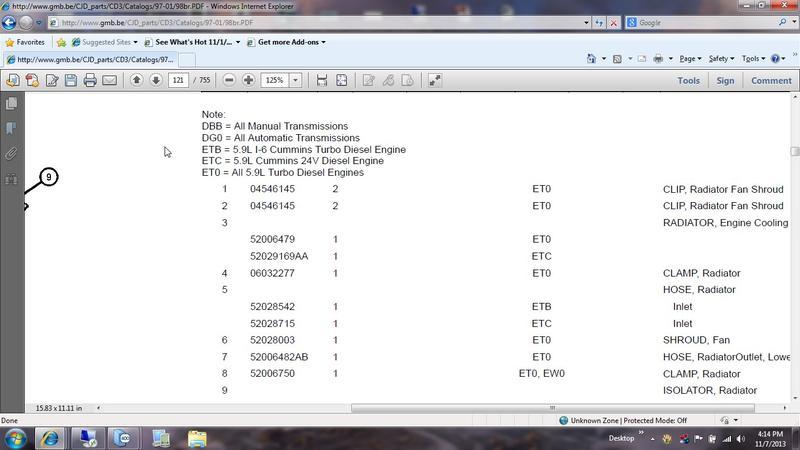This screenshot has width=800, height=450.
Task: Open bookmarks panel in sidebar
Action: pyautogui.click(x=11, y=128)
